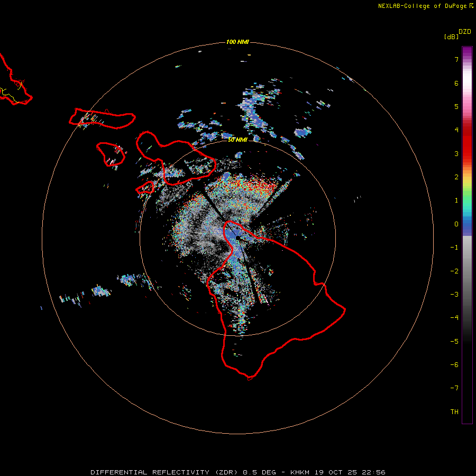The width and height of the screenshot is (476, 476).
Task: Click the -4 value on the color scale
Action: (454, 318)
